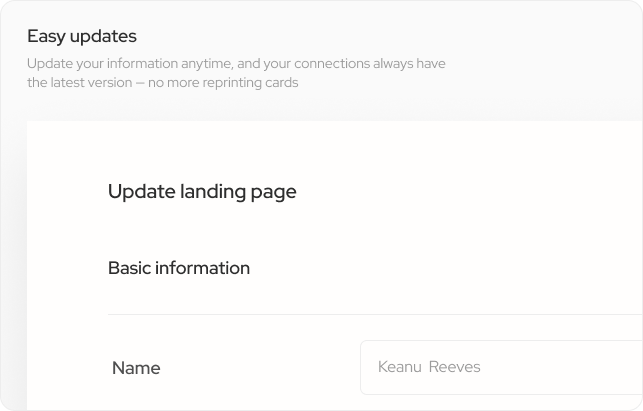Screen dimensions: 643x411
Task: Click the Update landing page title
Action: [202, 191]
